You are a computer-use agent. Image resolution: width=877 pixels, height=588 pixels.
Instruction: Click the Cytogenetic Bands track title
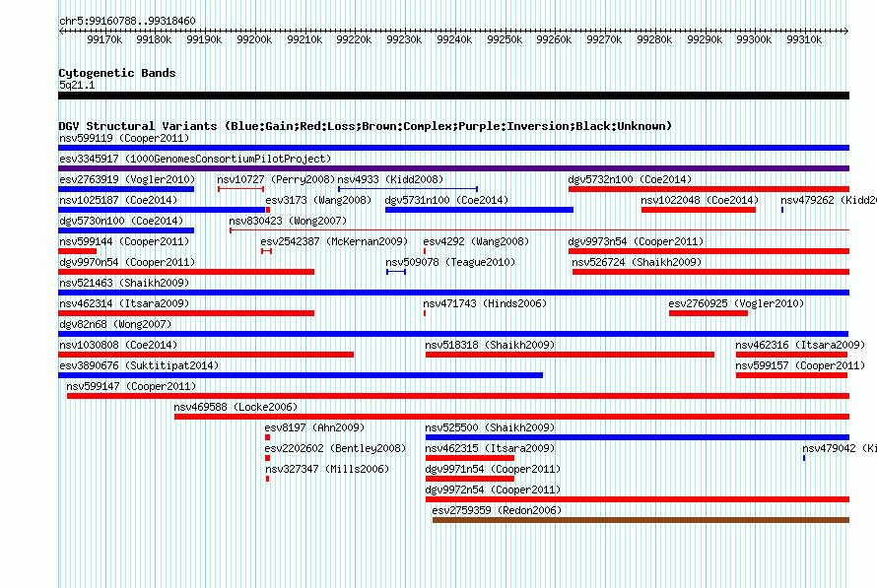pyautogui.click(x=117, y=73)
